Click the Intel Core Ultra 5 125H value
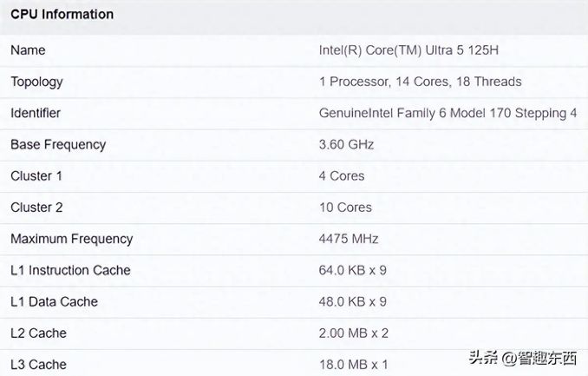The height and width of the screenshot is (376, 588). pyautogui.click(x=408, y=50)
